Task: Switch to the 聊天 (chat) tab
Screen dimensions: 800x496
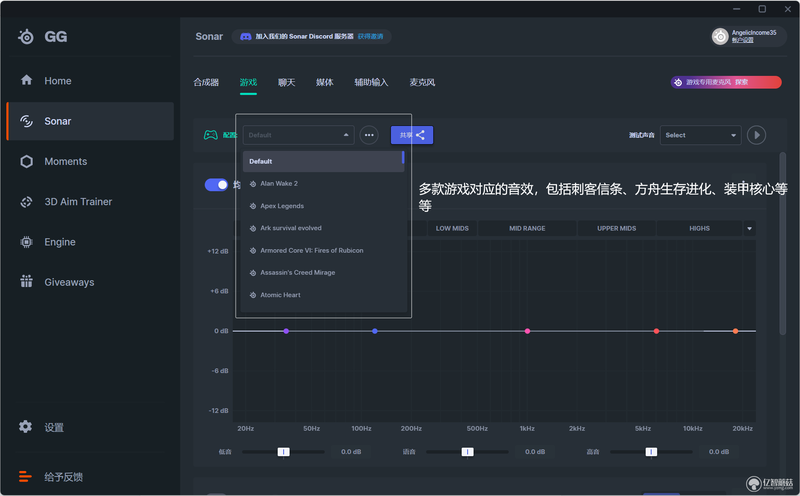Action: tap(286, 82)
